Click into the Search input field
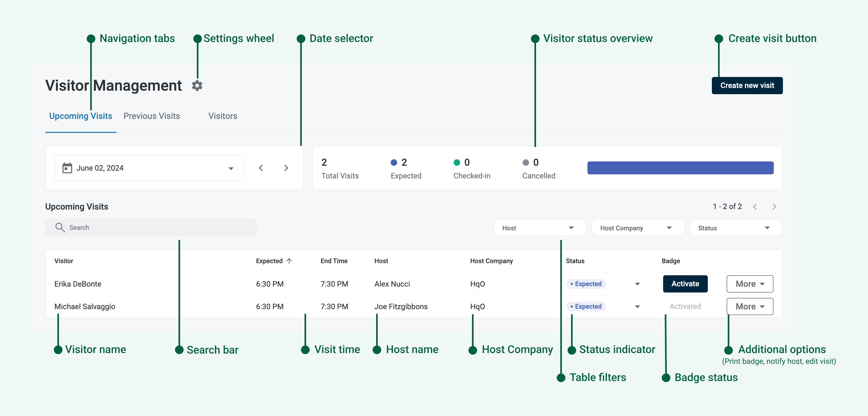Viewport: 868px width, 416px height. point(158,227)
